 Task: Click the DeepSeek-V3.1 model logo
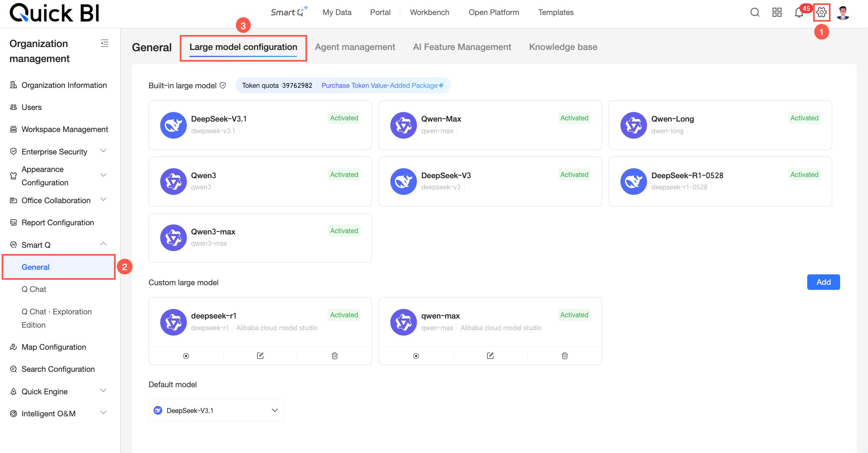174,125
